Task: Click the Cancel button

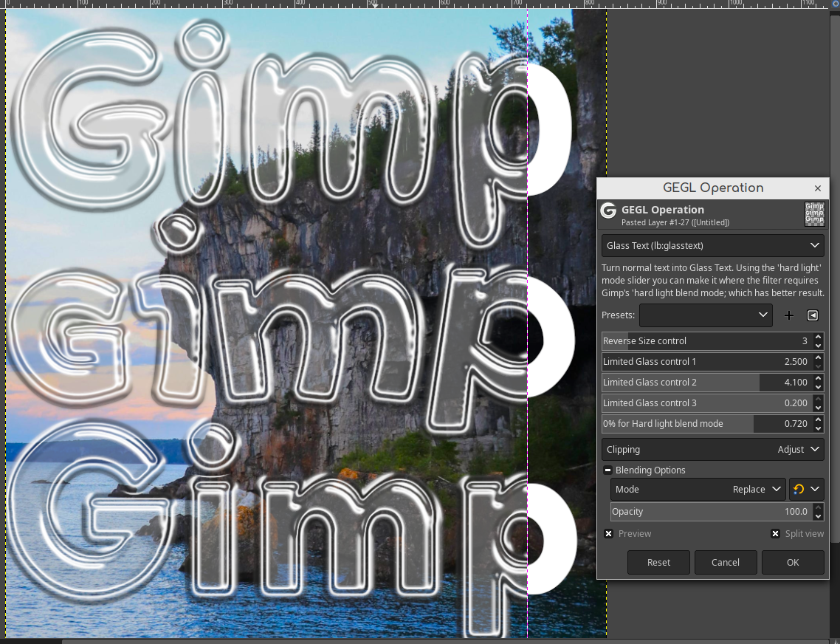Action: (x=726, y=563)
